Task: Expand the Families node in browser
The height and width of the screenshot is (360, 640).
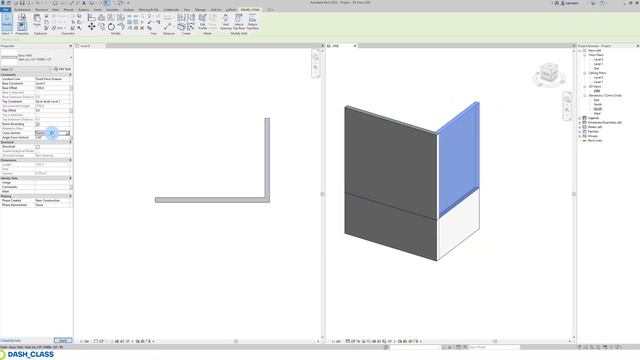Action: [580, 131]
